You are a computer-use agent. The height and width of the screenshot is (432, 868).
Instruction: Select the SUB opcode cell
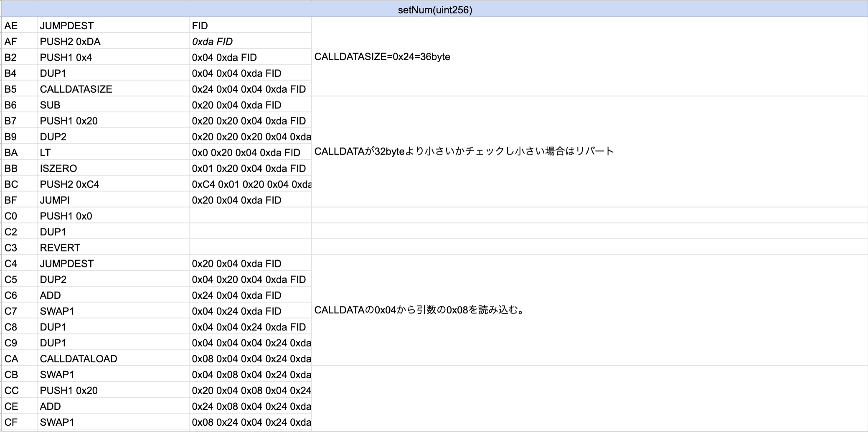pos(113,105)
